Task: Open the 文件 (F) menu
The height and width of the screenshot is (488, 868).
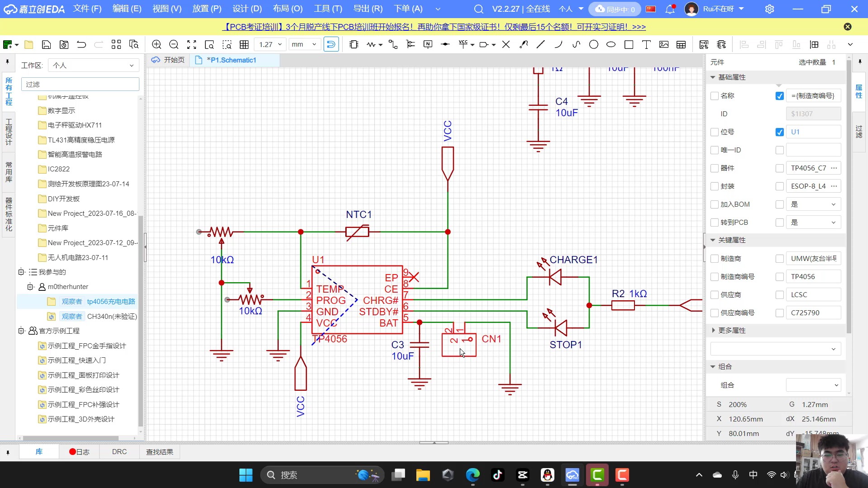Action: [x=87, y=9]
